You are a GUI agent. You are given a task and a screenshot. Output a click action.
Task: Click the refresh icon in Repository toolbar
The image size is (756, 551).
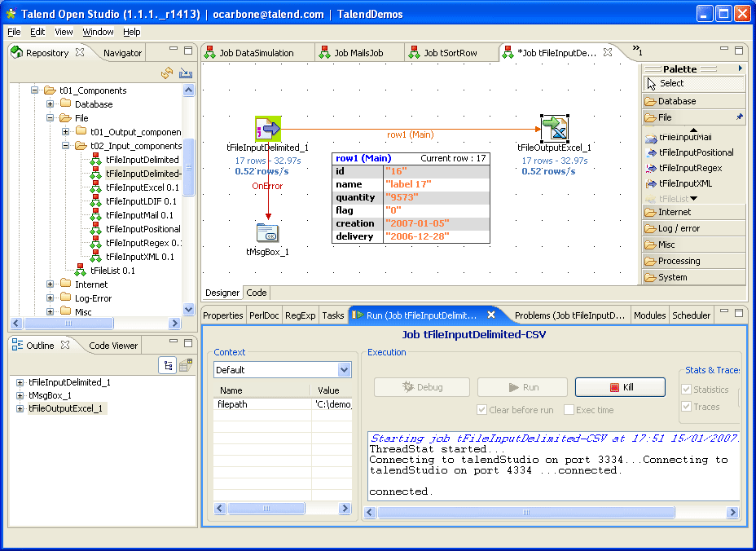click(x=167, y=73)
